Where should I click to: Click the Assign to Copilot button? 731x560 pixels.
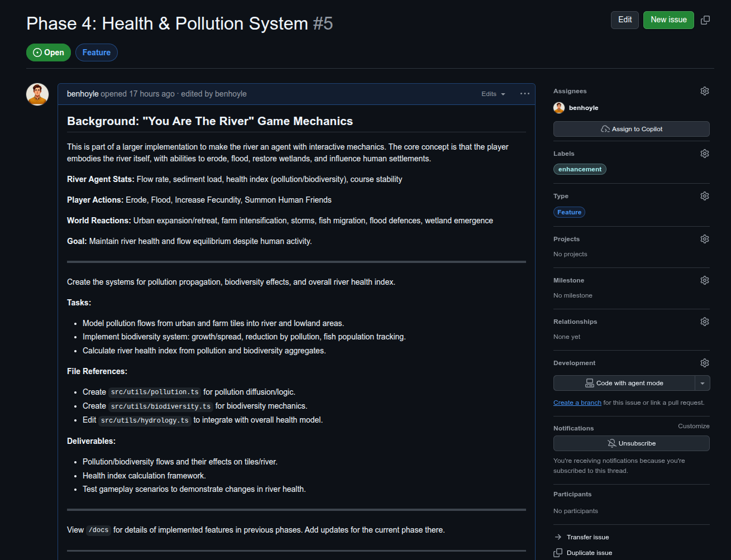(x=631, y=129)
